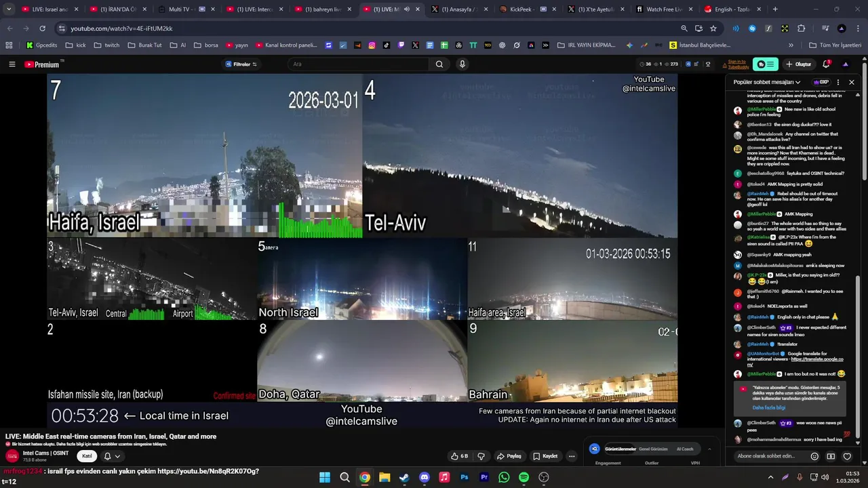The height and width of the screenshot is (488, 868).
Task: Expand Popüler sohbet mesajları chat mode dropdown
Action: 767,82
